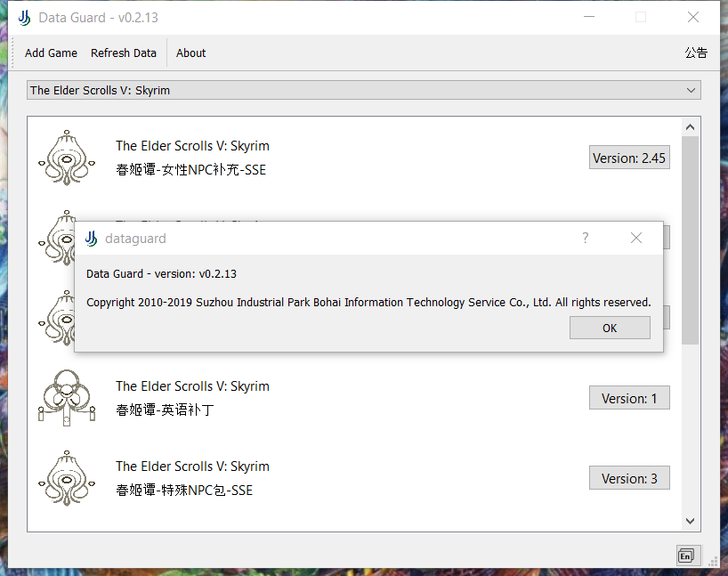Screen dimensions: 728x576
Task: Click the list scrollbar down arrow
Action: point(691,521)
